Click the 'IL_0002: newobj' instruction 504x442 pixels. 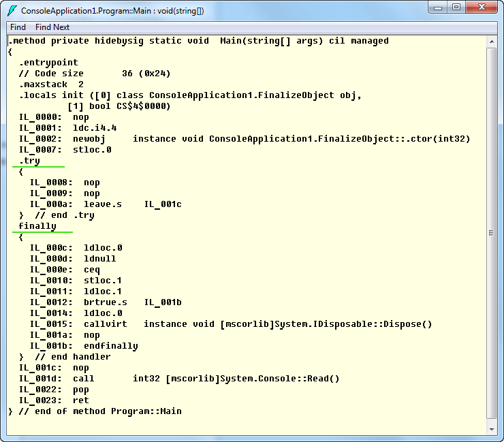pos(62,139)
